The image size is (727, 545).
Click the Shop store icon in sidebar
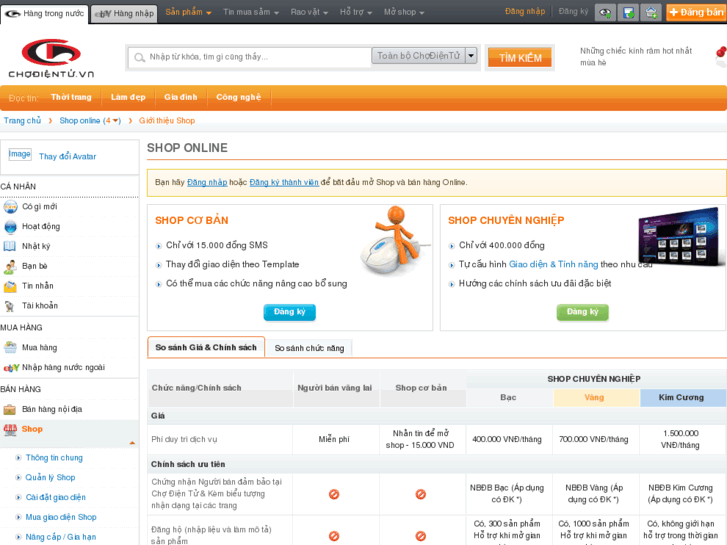pos(10,430)
